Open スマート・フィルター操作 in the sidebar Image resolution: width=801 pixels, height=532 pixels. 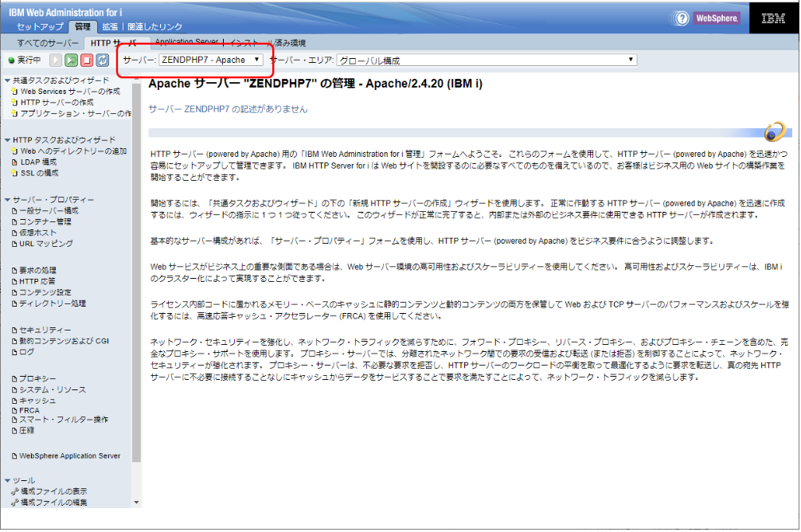pyautogui.click(x=64, y=420)
